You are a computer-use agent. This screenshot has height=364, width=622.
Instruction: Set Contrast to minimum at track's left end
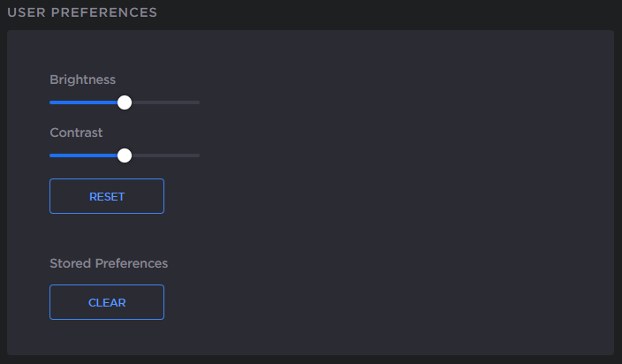point(50,155)
